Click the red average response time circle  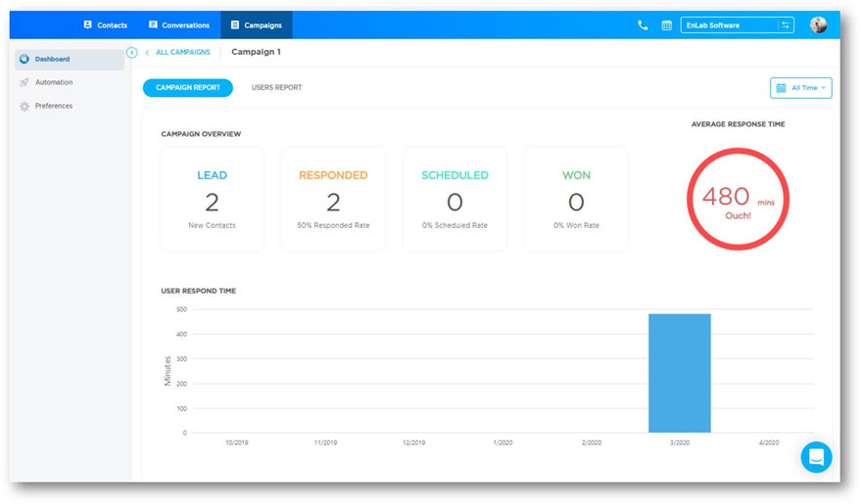[738, 200]
